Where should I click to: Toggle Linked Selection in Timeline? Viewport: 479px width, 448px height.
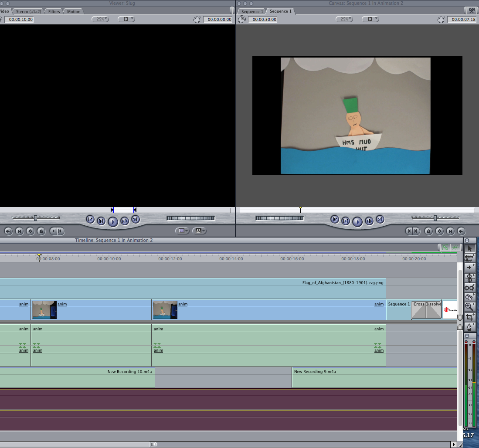tap(445, 248)
